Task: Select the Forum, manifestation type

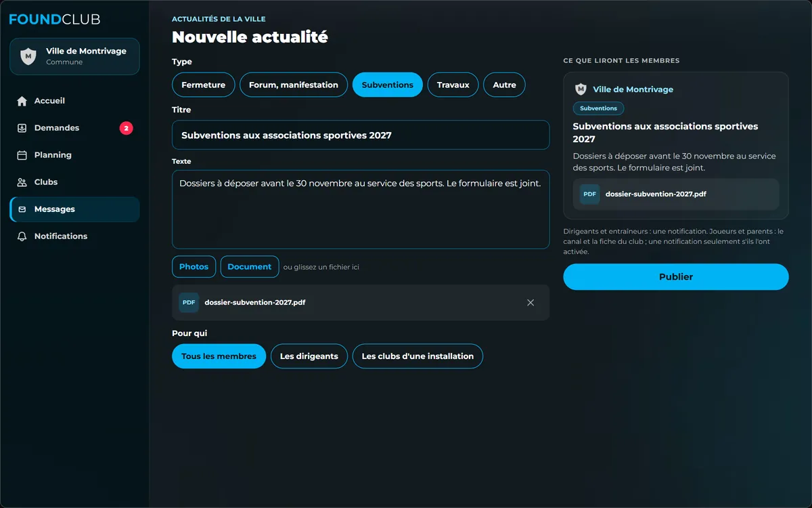Action: 294,85
